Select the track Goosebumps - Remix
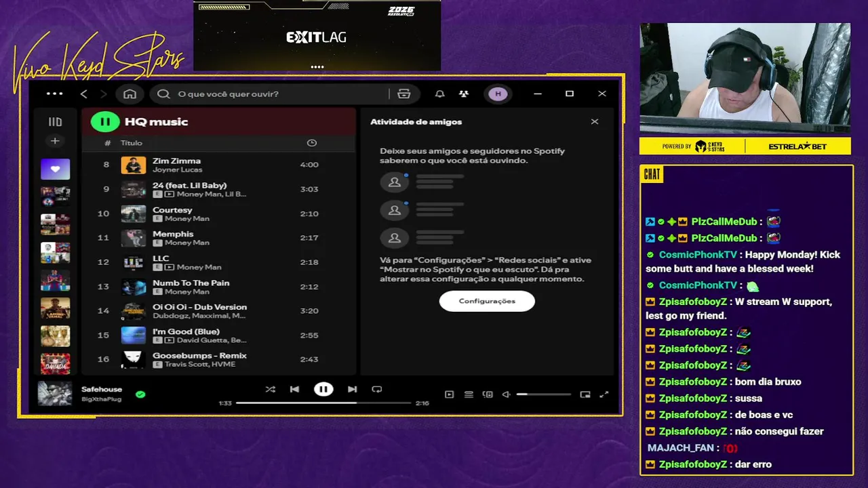Screen dimensions: 868x488 coord(199,355)
